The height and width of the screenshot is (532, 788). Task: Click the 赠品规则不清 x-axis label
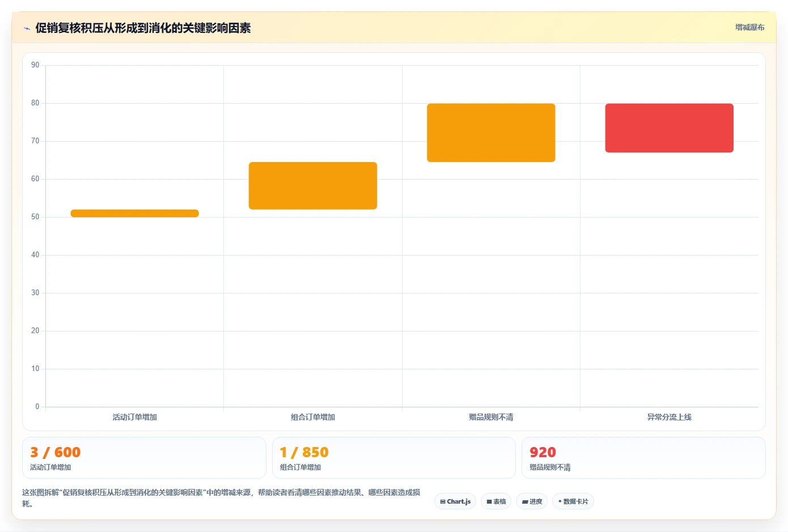(491, 417)
